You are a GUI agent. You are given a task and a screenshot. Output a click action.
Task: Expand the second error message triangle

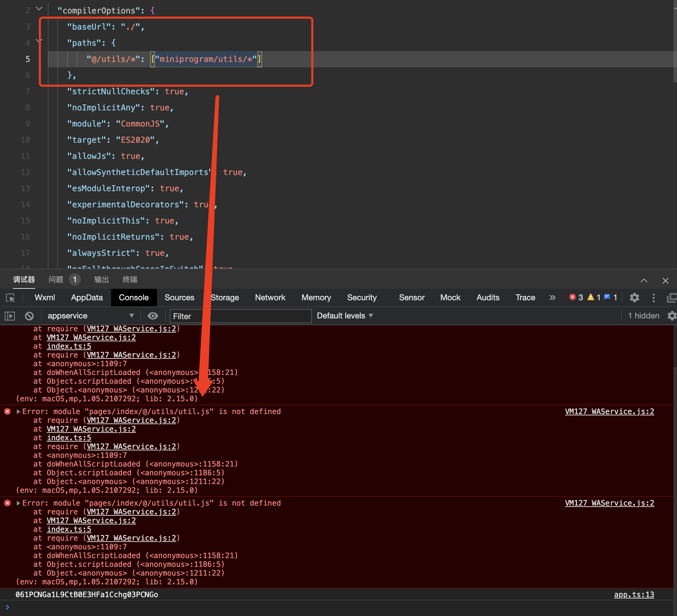click(19, 503)
